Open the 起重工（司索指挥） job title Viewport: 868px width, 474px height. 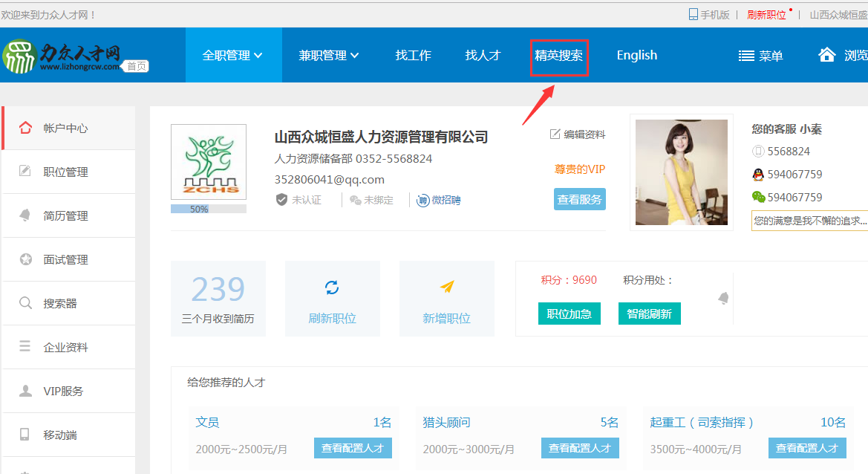click(702, 422)
